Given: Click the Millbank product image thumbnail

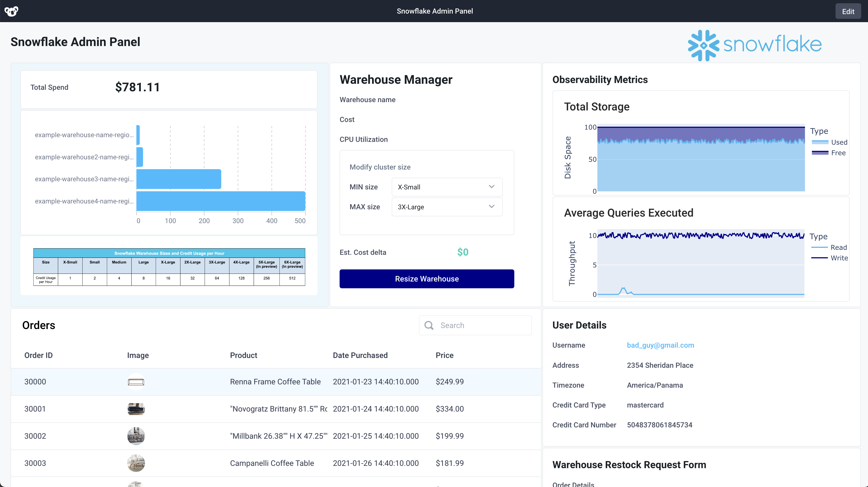Looking at the screenshot, I should pos(136,436).
